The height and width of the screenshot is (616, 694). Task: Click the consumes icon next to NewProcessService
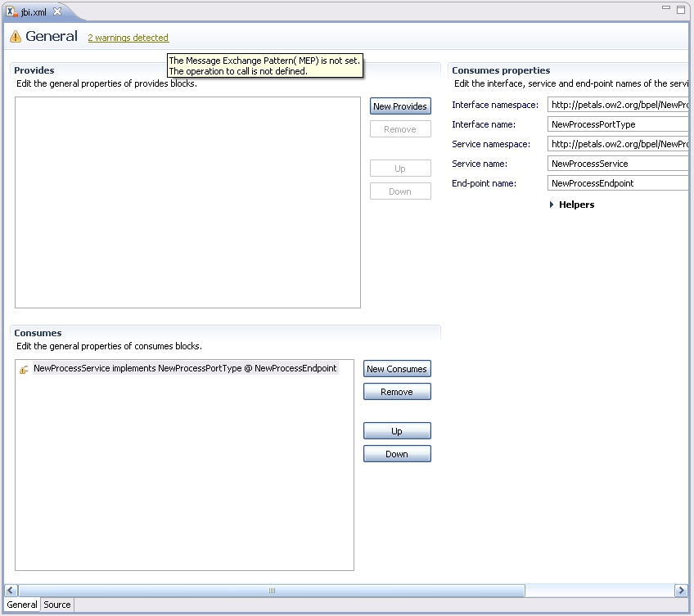[x=24, y=369]
